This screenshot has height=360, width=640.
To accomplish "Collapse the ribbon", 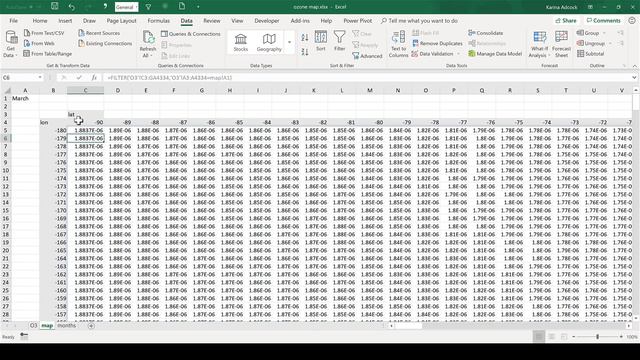I will 635,66.
